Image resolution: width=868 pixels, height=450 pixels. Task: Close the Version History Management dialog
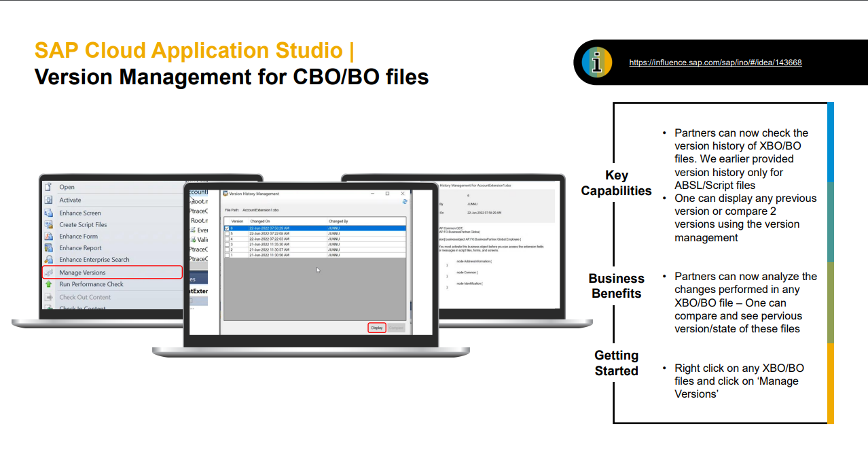click(x=403, y=194)
